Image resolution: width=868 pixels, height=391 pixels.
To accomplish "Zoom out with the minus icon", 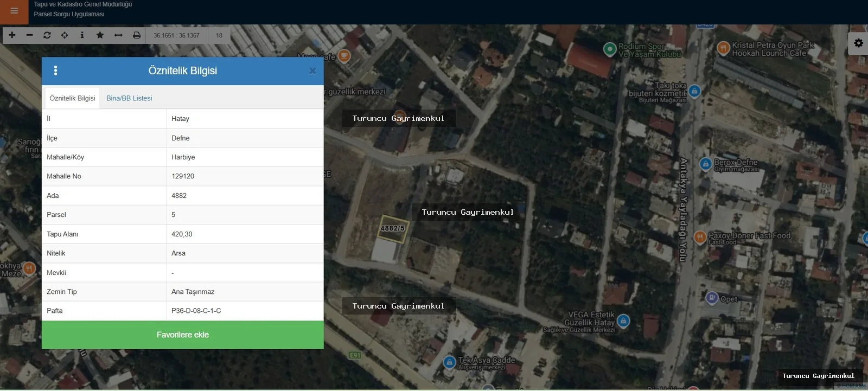I will tap(29, 35).
